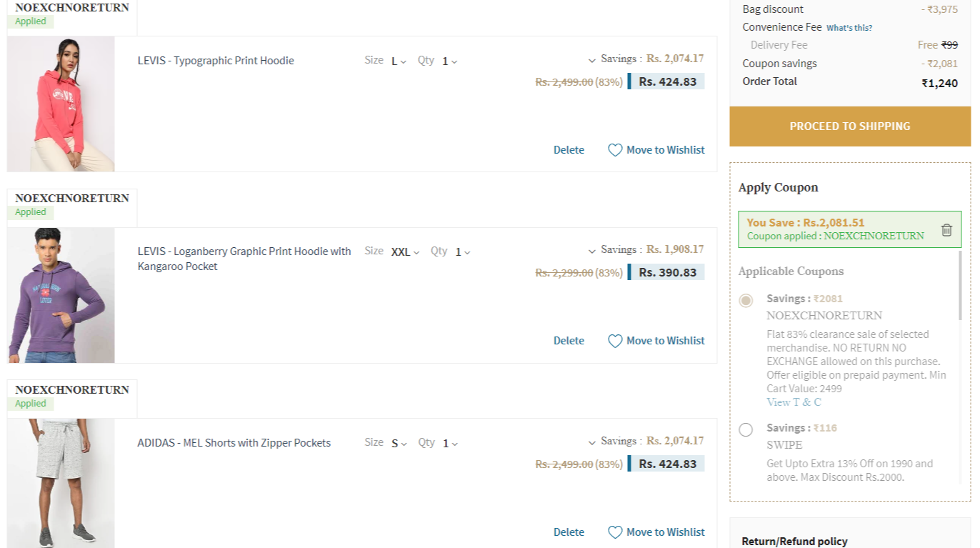
Task: Change XXL size of Loganberry Hoodie
Action: click(406, 252)
